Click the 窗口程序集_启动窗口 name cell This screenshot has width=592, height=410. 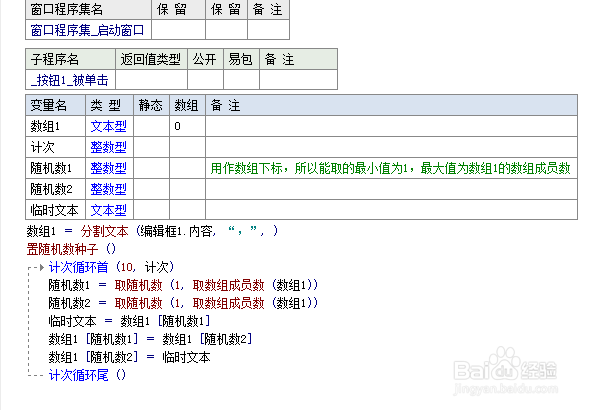(x=88, y=30)
